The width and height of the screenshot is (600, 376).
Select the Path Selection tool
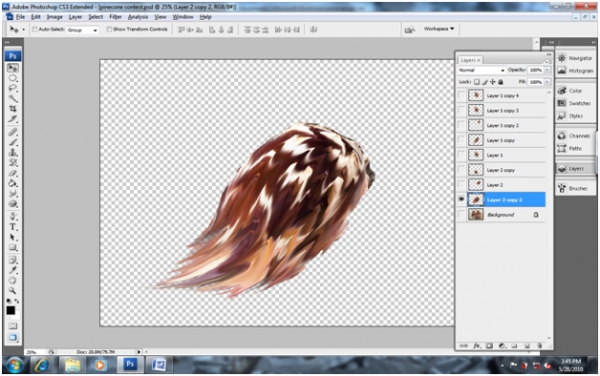(x=13, y=237)
